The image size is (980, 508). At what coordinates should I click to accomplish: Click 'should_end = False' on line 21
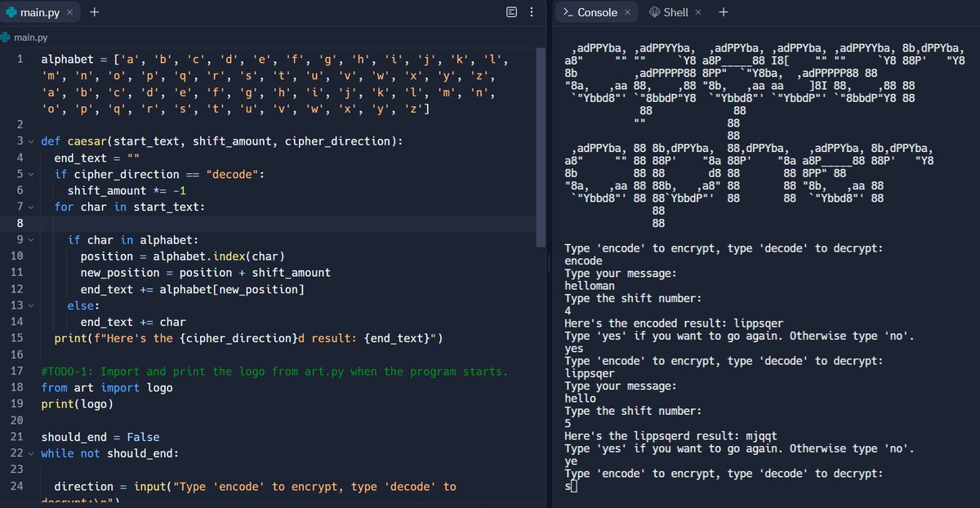pos(100,437)
